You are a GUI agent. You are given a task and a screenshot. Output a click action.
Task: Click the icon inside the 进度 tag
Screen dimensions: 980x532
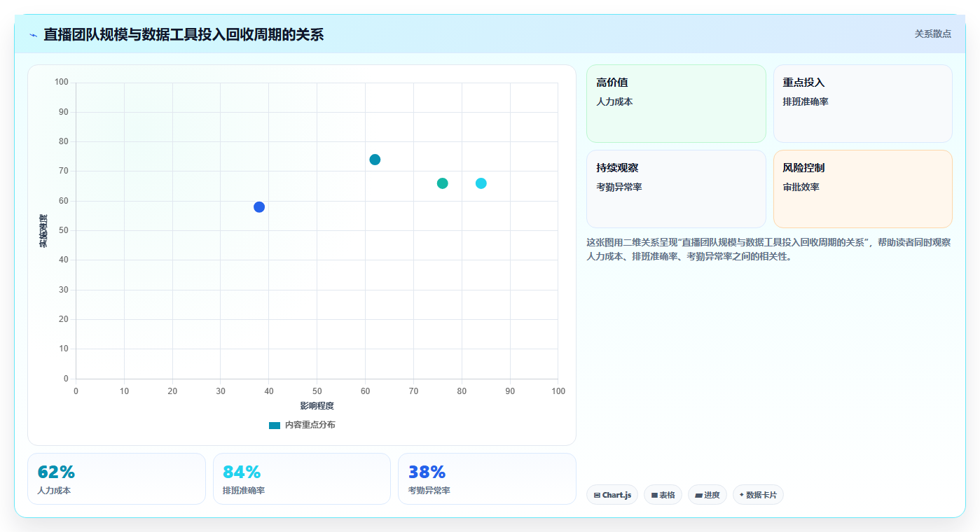point(698,496)
